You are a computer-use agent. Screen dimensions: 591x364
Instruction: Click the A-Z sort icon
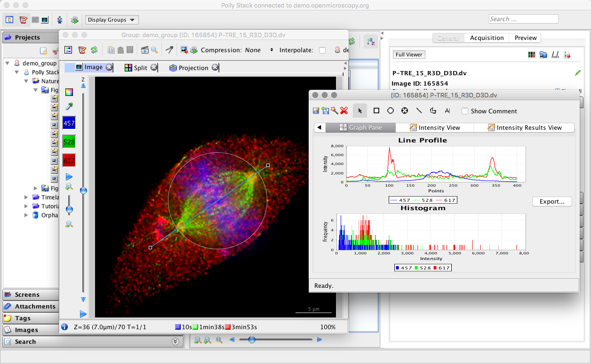coord(371,41)
